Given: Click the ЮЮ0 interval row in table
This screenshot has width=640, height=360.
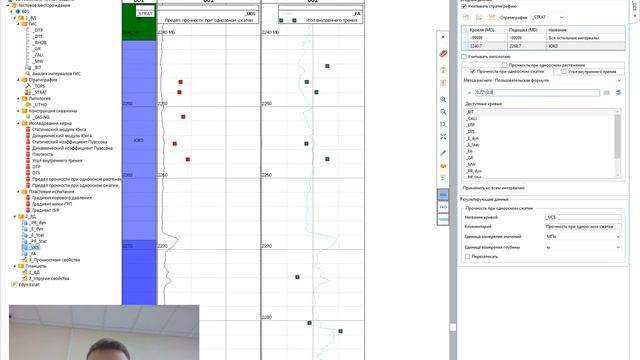Looking at the screenshot, I should 543,46.
